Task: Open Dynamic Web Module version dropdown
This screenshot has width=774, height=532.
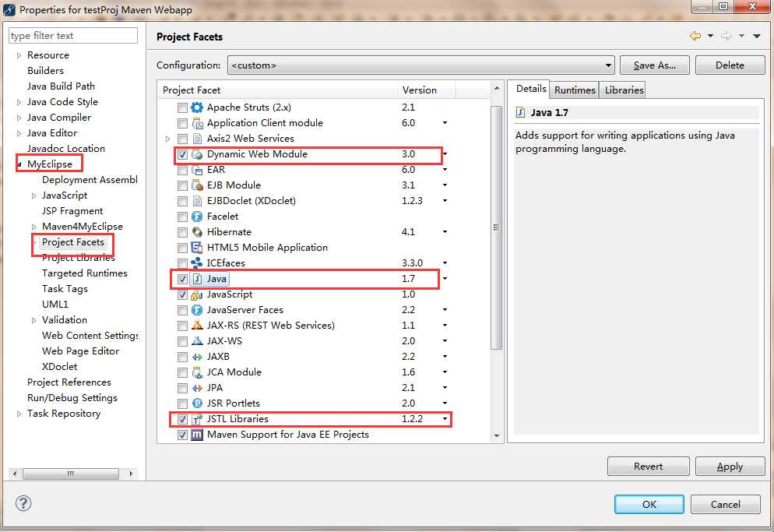Action: 445,154
